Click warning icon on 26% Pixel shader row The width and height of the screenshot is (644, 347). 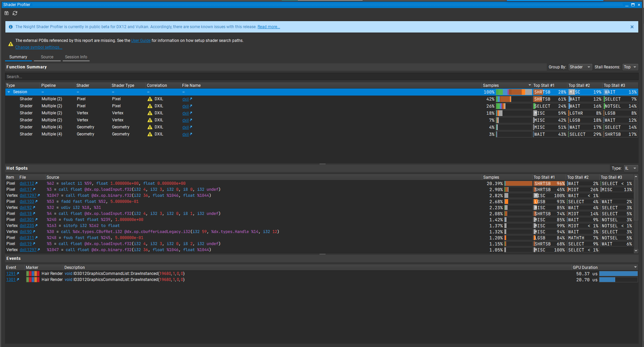150,106
